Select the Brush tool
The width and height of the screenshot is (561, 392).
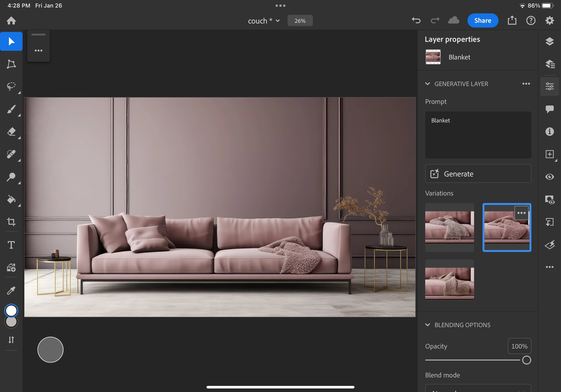[11, 109]
